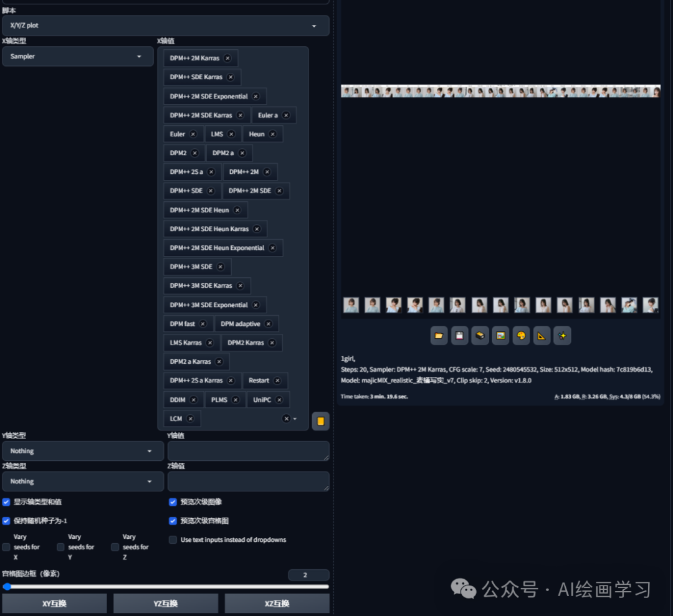Click the yellow fill button beside the X values
673x616 pixels.
pyautogui.click(x=320, y=421)
